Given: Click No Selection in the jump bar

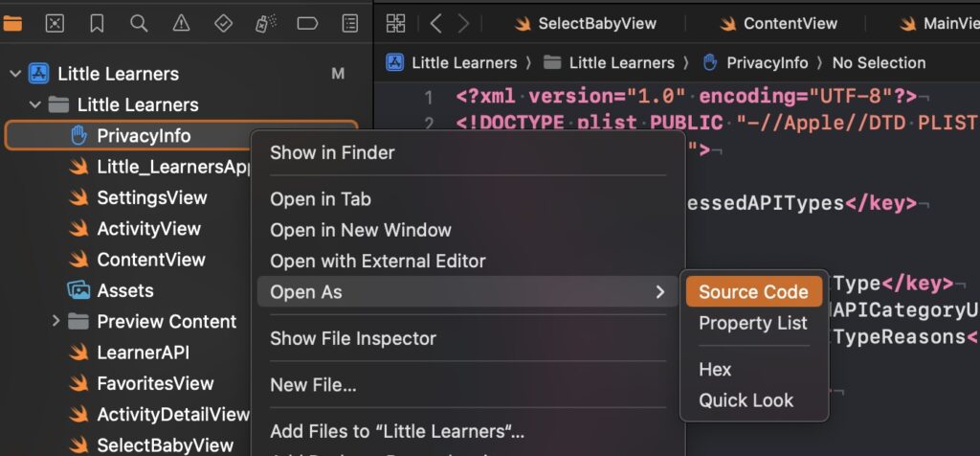Looking at the screenshot, I should [879, 62].
